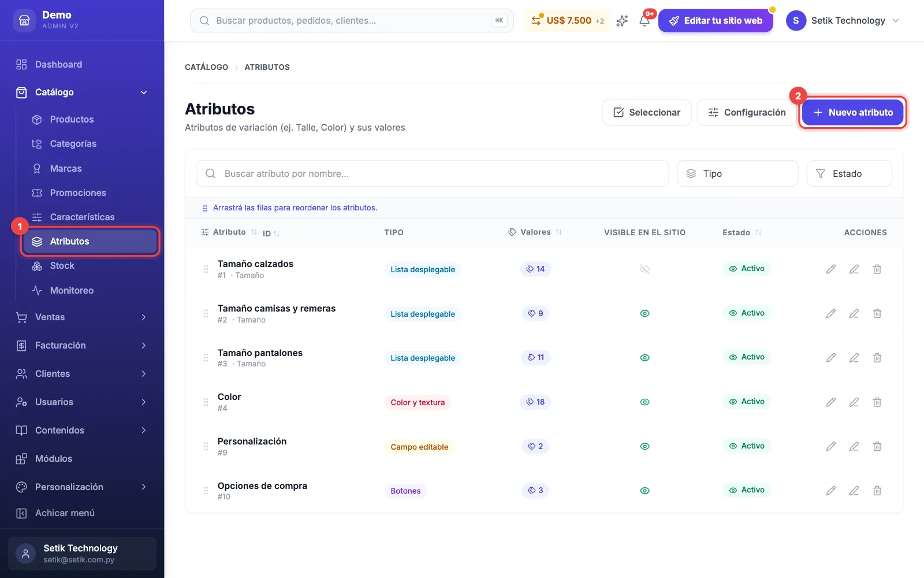The width and height of the screenshot is (924, 578).
Task: Open the notifications bell
Action: (x=644, y=21)
